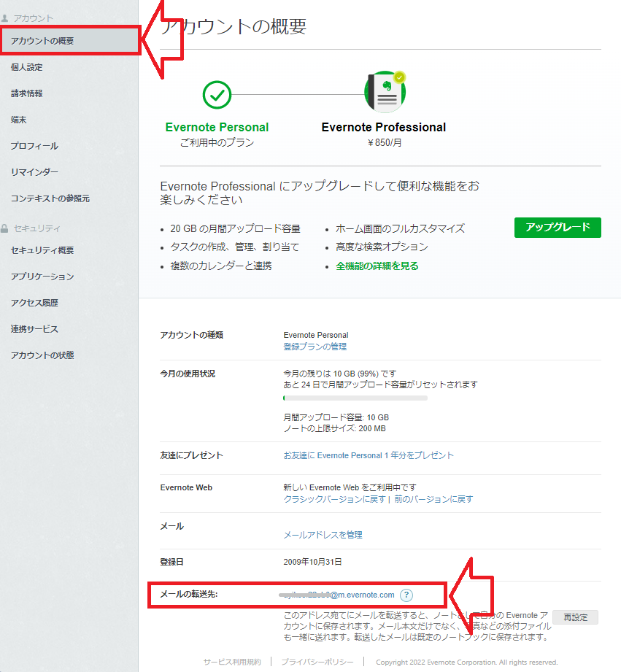Click ノートの上限サイズ: 200 MB text

tap(334, 428)
